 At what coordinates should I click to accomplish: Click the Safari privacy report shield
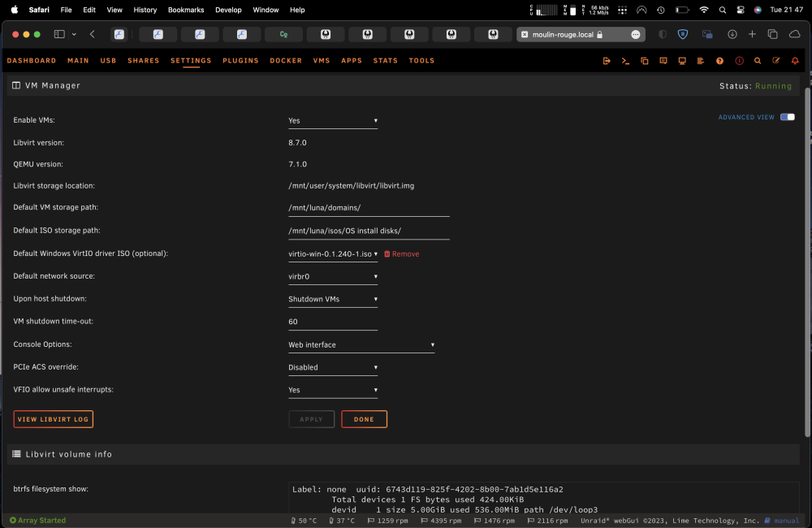click(x=663, y=34)
